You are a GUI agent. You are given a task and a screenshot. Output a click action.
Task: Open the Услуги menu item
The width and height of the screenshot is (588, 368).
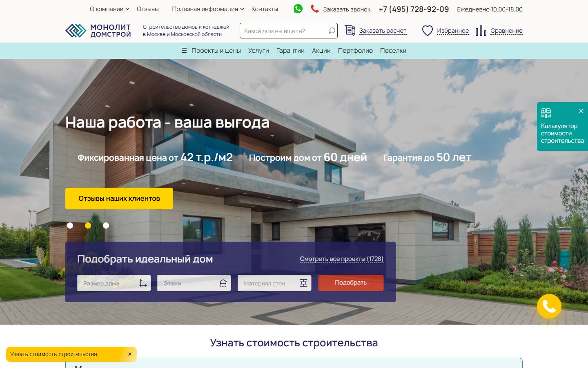pyautogui.click(x=258, y=51)
